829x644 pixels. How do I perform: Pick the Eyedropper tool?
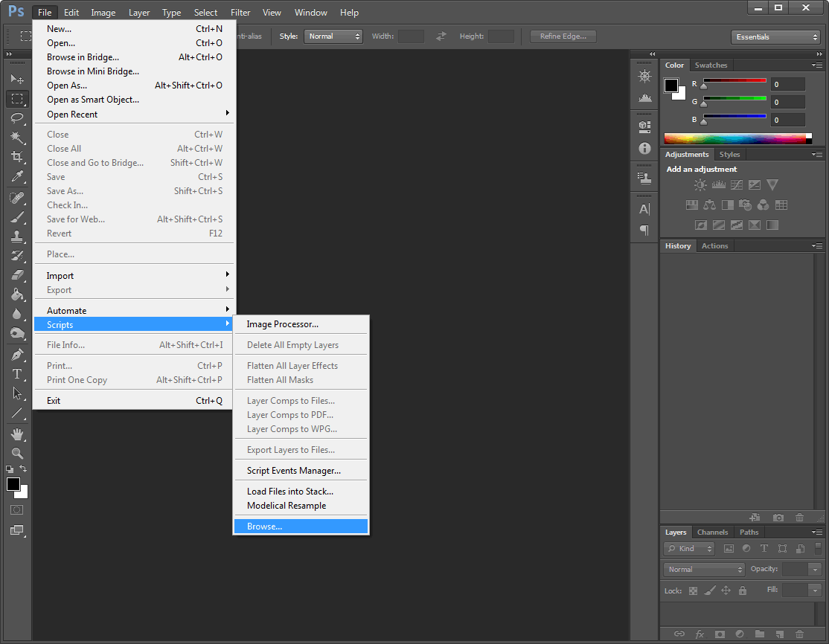(16, 178)
